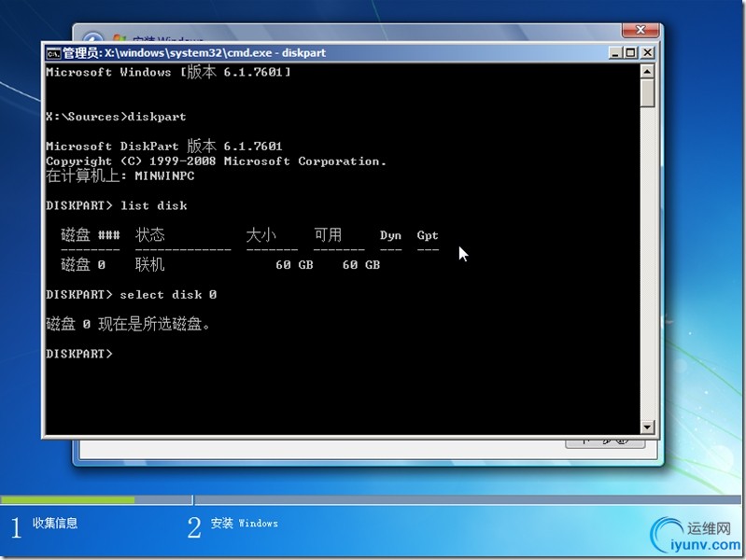Click the '大小' size column header
Viewport: 746px width, 560px height.
coord(260,234)
